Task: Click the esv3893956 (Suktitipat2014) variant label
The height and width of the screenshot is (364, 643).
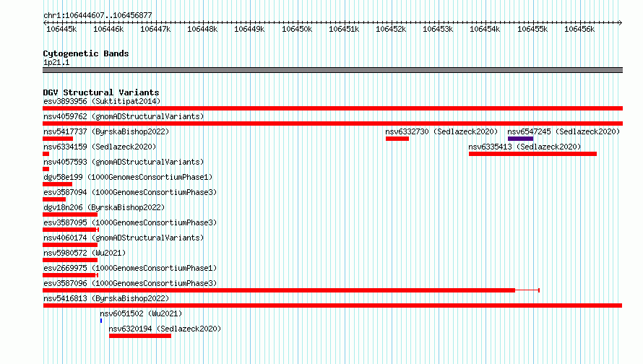Action: click(x=102, y=101)
